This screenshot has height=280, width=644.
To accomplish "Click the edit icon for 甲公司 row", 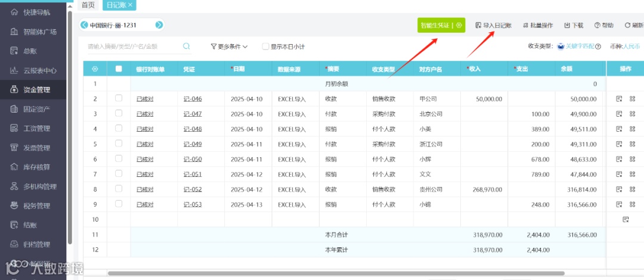I will (619, 98).
